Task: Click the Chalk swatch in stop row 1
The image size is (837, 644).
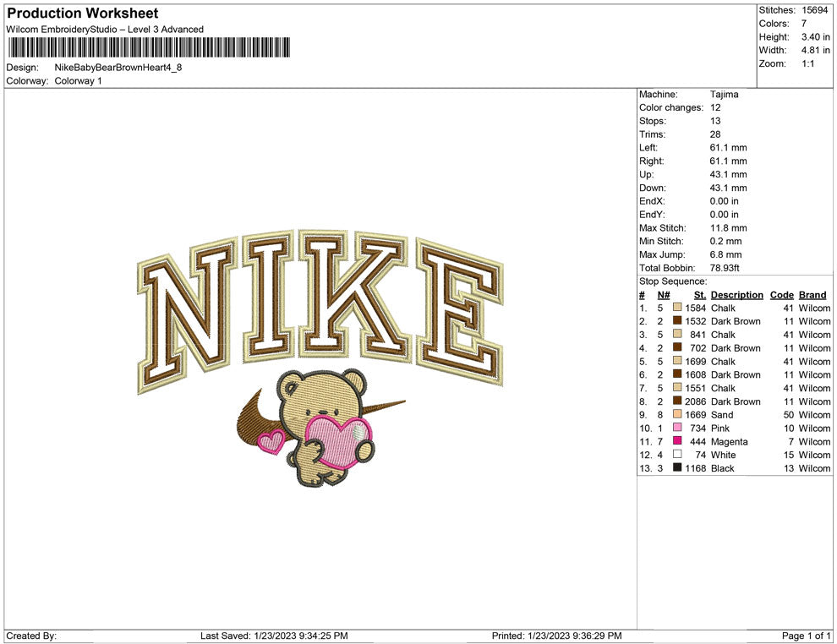Action: pyautogui.click(x=677, y=308)
